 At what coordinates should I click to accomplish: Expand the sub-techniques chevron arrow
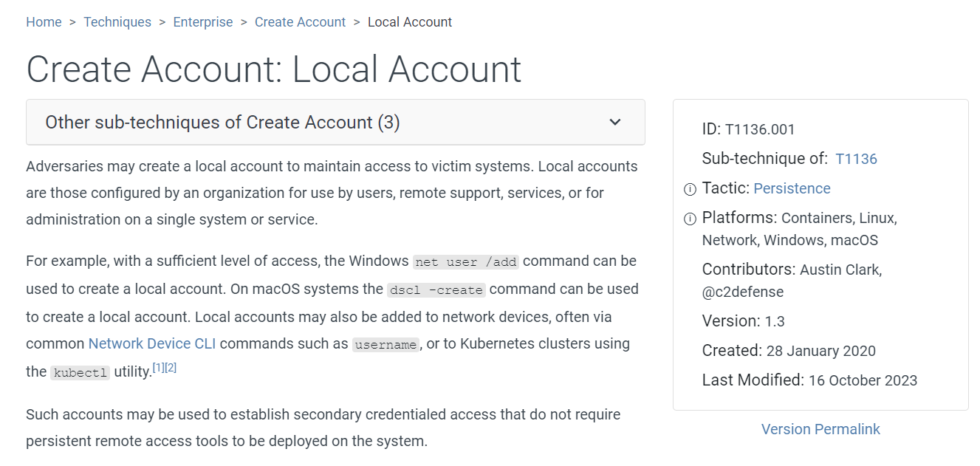pos(614,123)
